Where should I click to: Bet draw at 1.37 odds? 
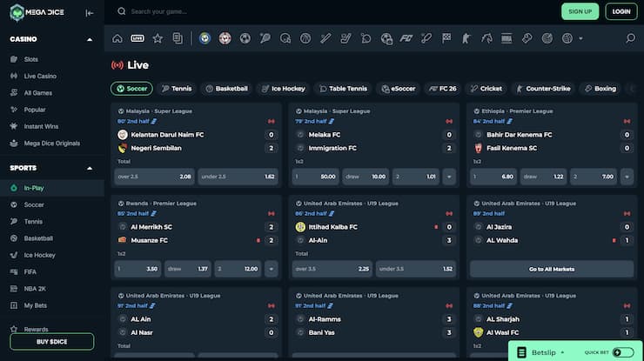pos(188,269)
